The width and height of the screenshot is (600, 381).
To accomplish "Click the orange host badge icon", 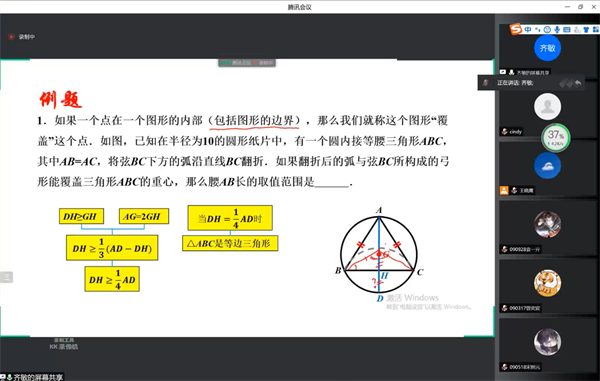I will click(504, 190).
